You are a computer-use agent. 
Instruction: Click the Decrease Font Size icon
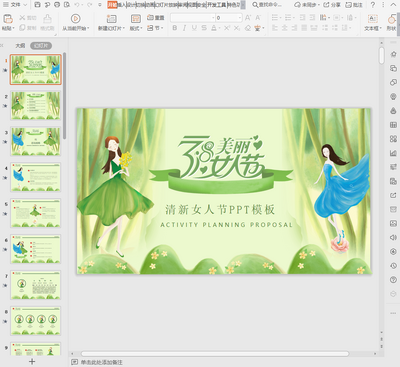pos(258,18)
